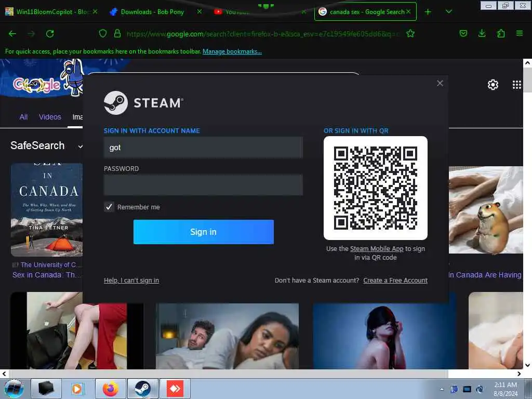Show hidden system tray icons
This screenshot has width=532, height=399.
coord(442,389)
